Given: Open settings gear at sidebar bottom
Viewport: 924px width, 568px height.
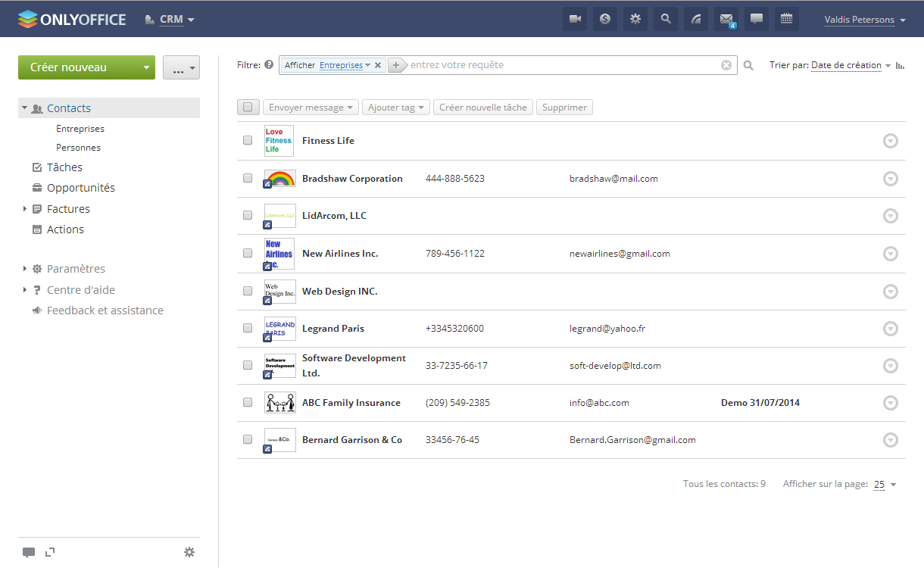Looking at the screenshot, I should coord(189,552).
